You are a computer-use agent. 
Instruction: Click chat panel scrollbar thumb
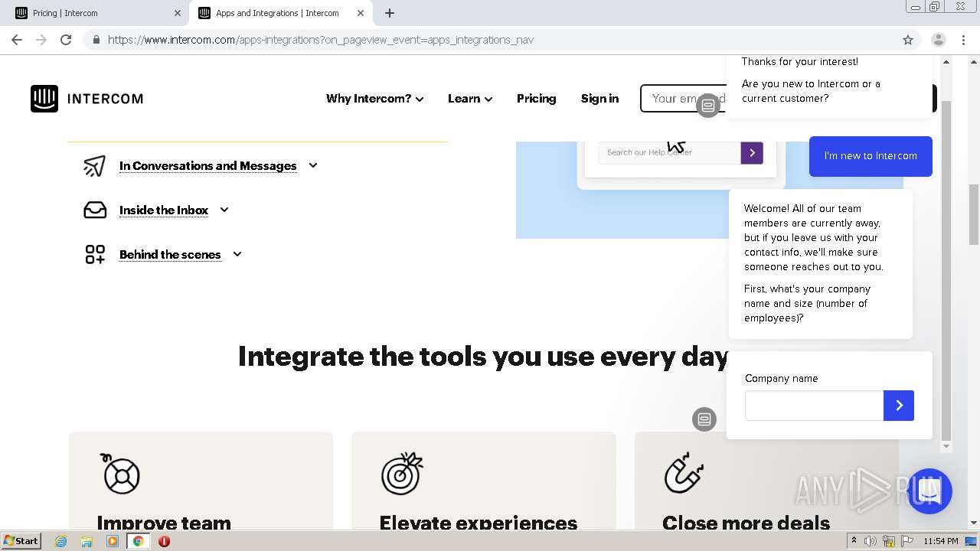[x=946, y=270]
